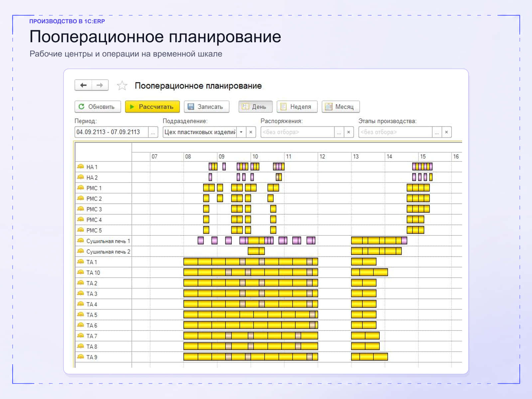
Task: Click hour 15 on the timeline header
Action: click(423, 156)
